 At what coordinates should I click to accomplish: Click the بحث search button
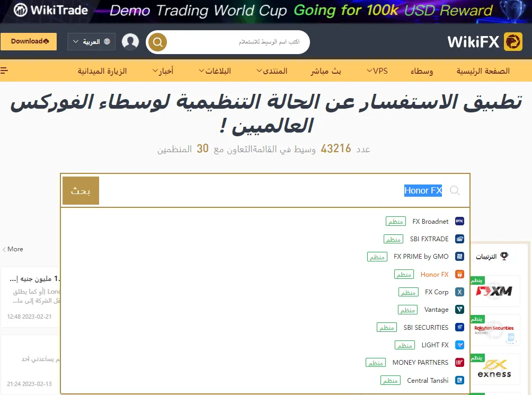tap(81, 190)
